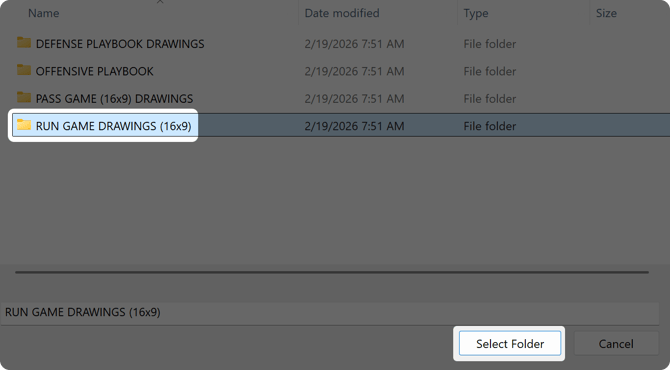Confirm with the Select Folder button
This screenshot has height=370, width=670.
click(x=510, y=344)
